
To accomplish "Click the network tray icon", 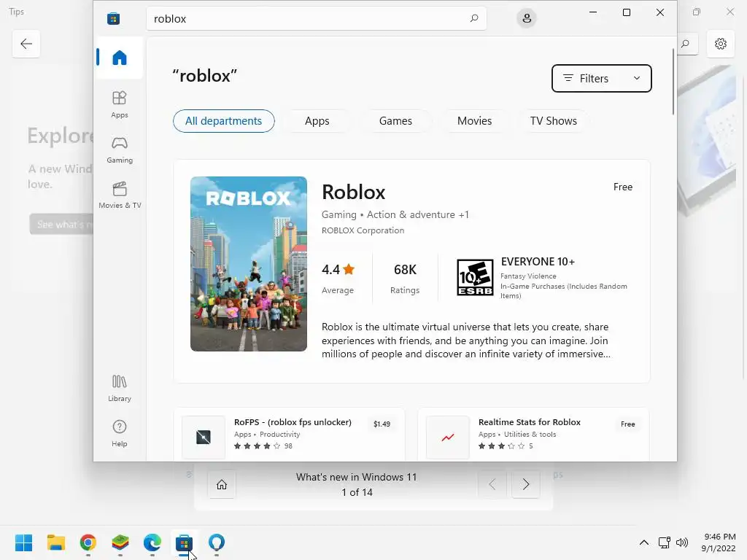I will tap(664, 542).
